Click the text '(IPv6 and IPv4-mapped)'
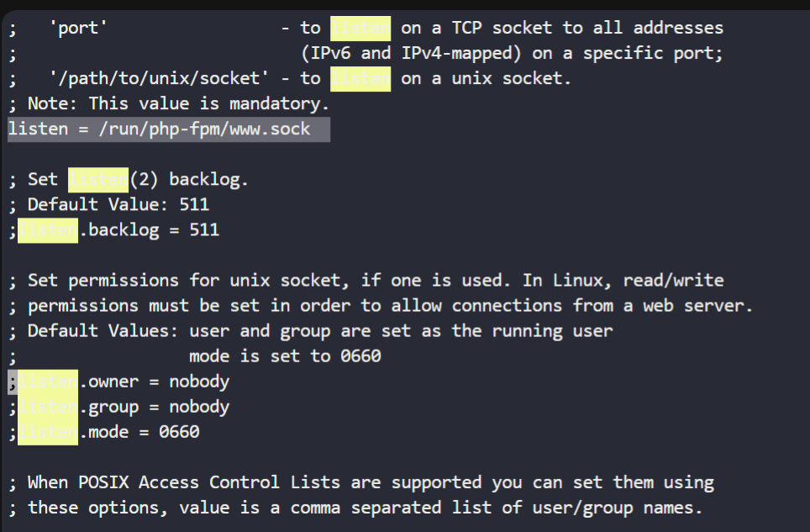This screenshot has height=532, width=810. pos(411,54)
